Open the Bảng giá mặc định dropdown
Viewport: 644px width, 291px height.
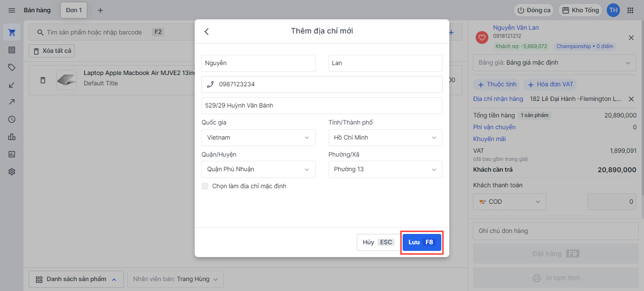coord(554,63)
